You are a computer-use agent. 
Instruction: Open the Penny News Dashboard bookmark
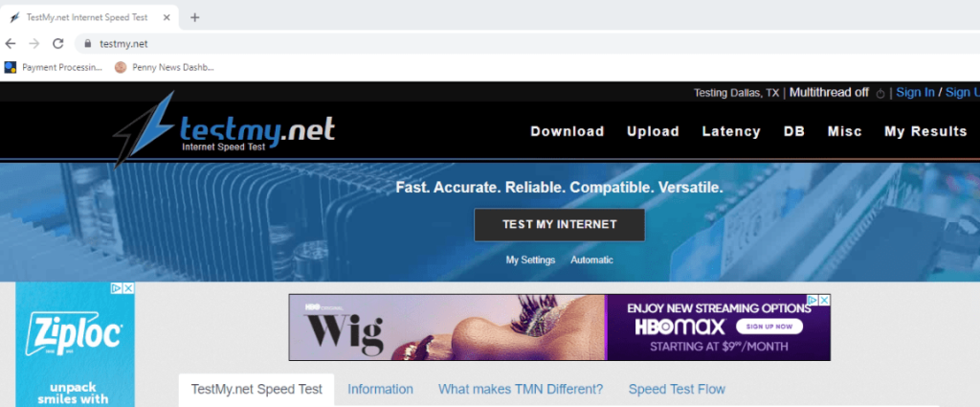coord(165,68)
